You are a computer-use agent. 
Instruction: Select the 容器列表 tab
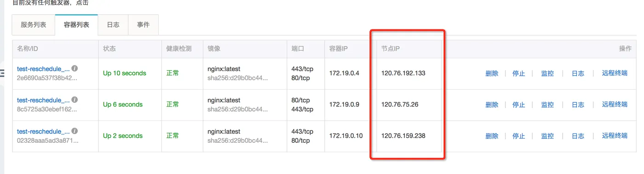coord(76,25)
